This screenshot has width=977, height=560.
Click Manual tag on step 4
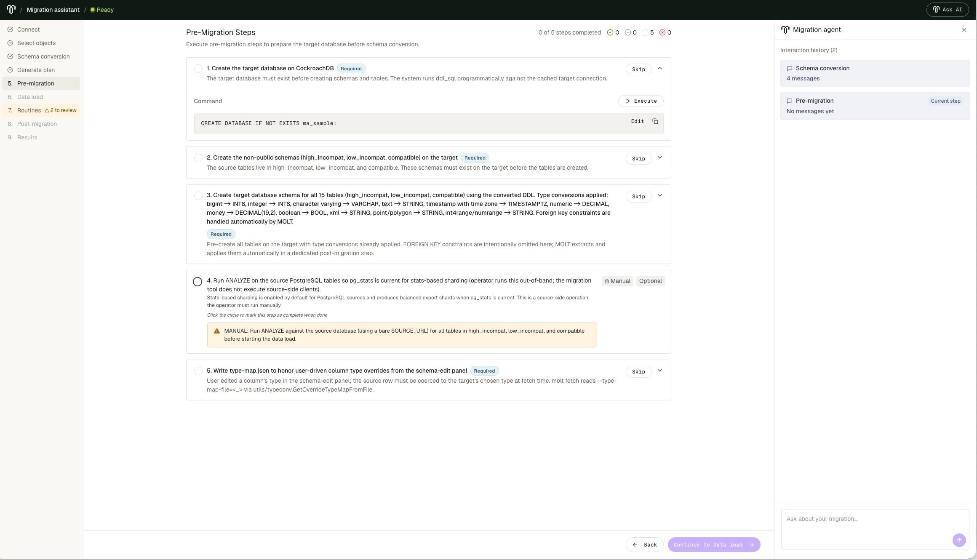tap(617, 281)
